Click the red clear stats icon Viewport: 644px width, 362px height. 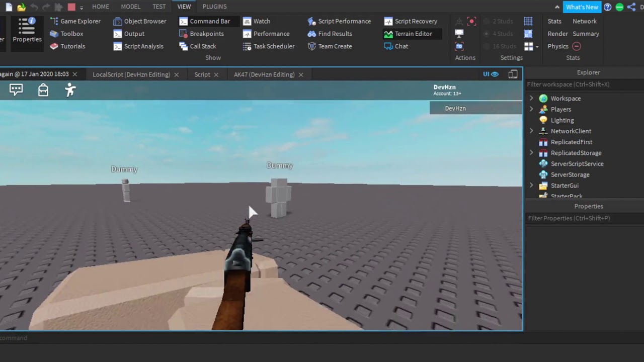coord(577,46)
